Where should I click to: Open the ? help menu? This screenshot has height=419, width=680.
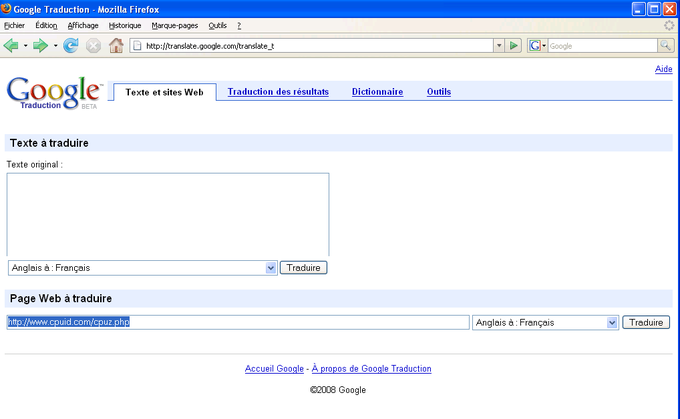click(x=239, y=26)
